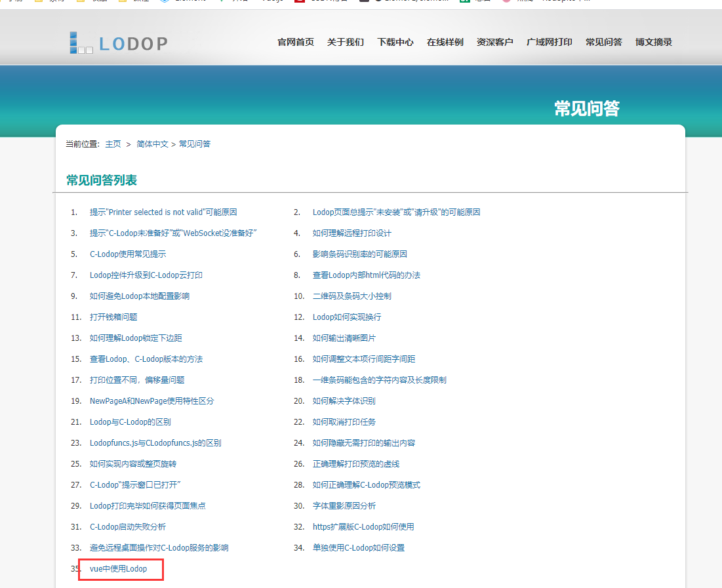Open FAQ NewPageA和NewPage使用特性区分

(x=152, y=401)
